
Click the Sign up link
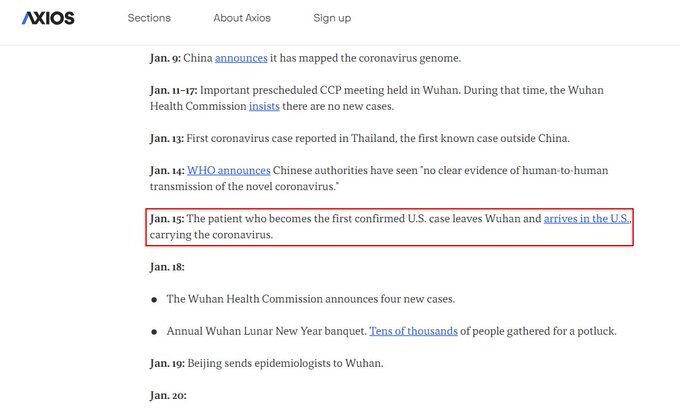coord(332,18)
